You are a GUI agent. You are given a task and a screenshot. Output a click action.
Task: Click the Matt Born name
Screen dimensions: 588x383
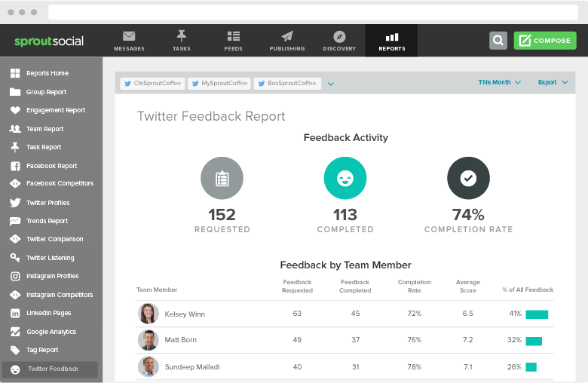click(181, 340)
